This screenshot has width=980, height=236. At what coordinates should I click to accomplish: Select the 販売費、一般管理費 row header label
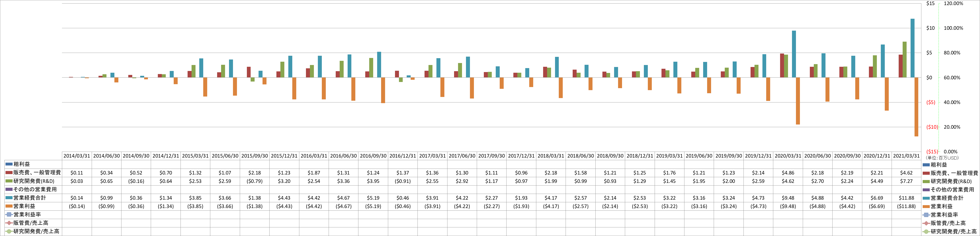(x=37, y=173)
